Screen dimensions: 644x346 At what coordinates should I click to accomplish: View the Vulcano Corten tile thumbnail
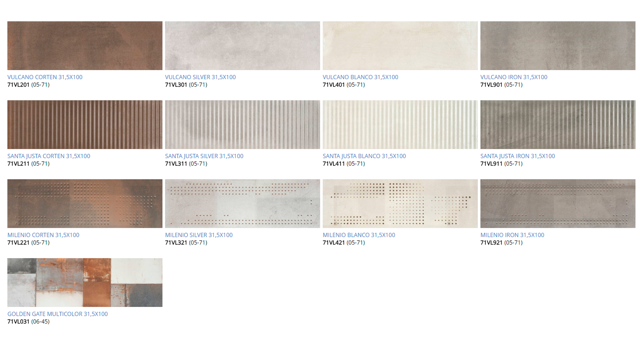[85, 45]
